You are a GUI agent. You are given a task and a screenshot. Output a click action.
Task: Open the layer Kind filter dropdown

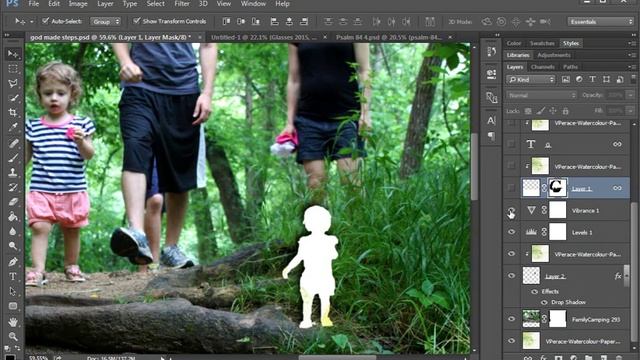(x=531, y=80)
